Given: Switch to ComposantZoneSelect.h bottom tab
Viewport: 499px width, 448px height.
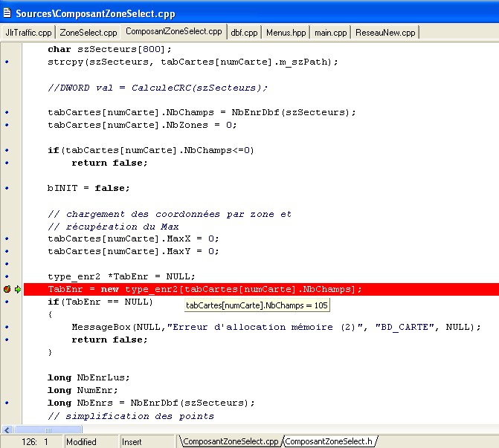Looking at the screenshot, I should (329, 441).
